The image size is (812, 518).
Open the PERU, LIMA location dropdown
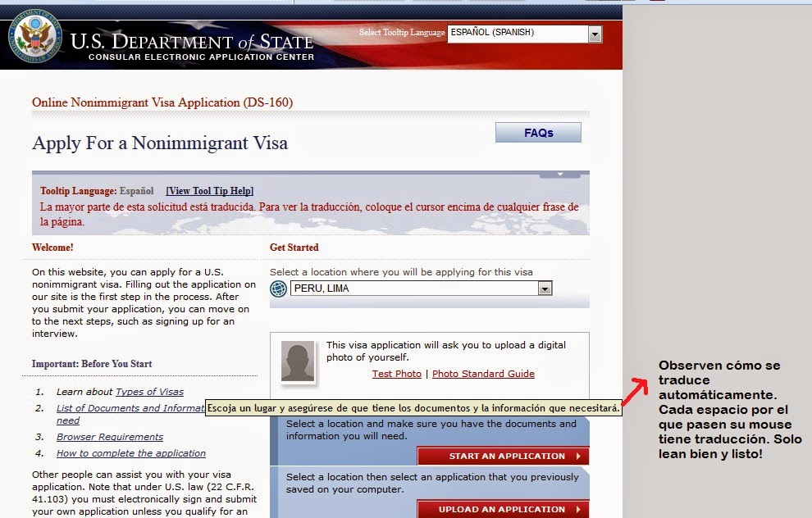[421, 289]
